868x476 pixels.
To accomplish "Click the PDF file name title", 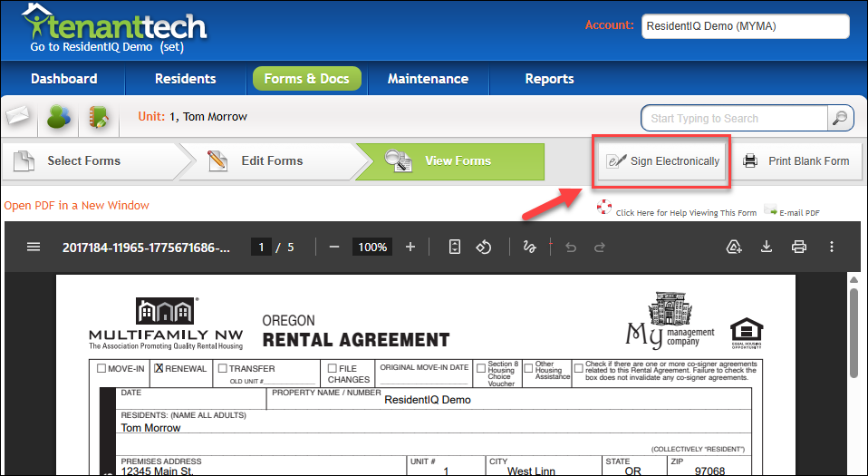I will (146, 248).
